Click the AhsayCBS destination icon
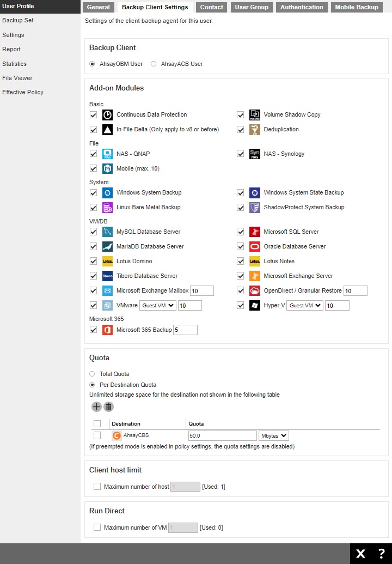The height and width of the screenshot is (564, 392). [117, 435]
